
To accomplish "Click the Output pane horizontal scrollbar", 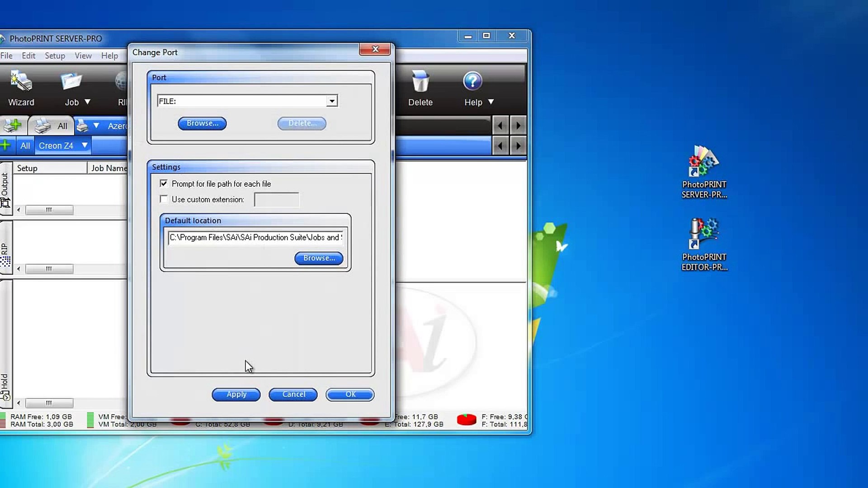I will 49,210.
